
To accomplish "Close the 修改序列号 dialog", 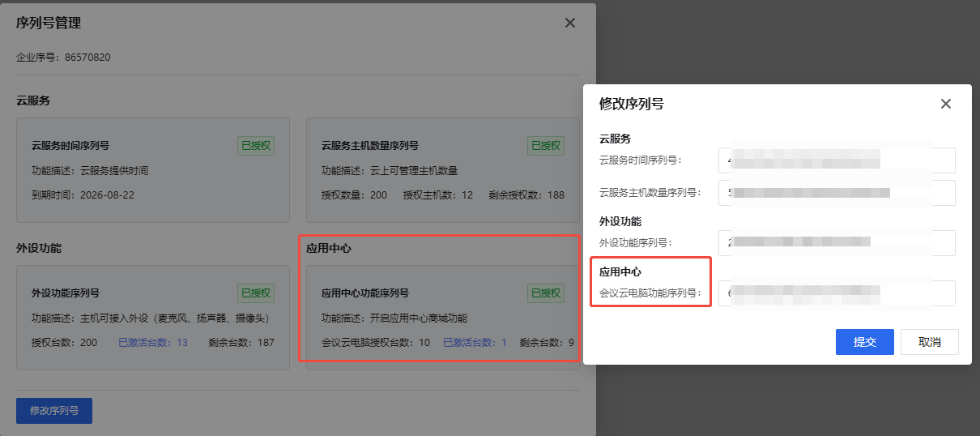I will (x=945, y=104).
